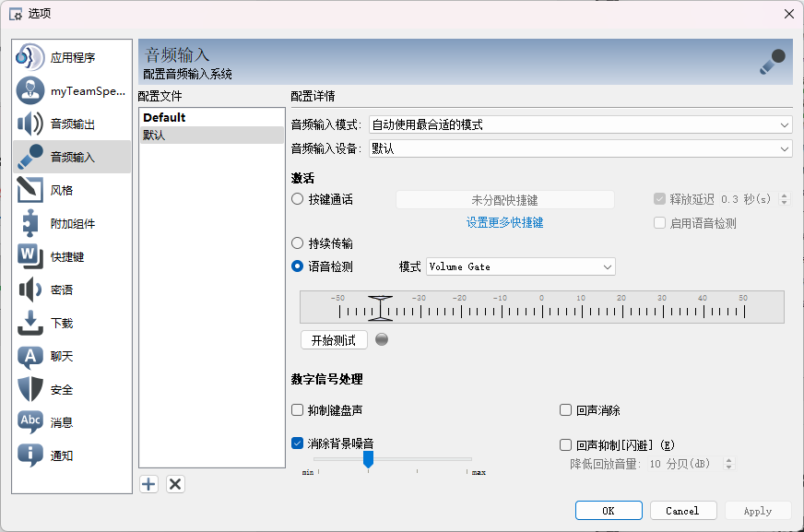The image size is (804, 532).
Task: Select the 按键通话 radio button
Action: pos(298,199)
